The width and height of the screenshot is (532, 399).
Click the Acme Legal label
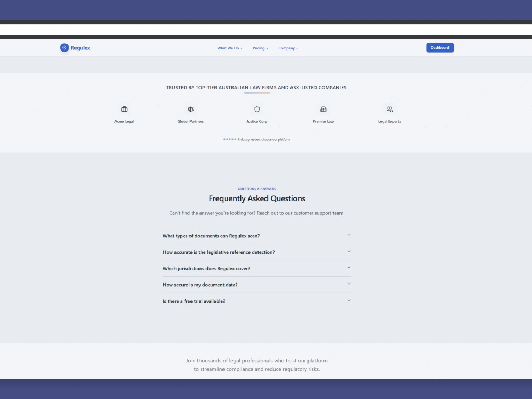coord(124,121)
